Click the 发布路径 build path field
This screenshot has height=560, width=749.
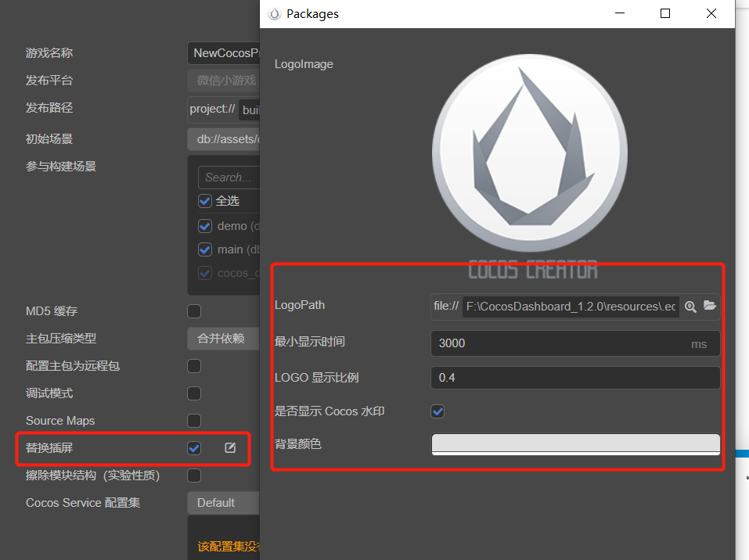click(250, 109)
